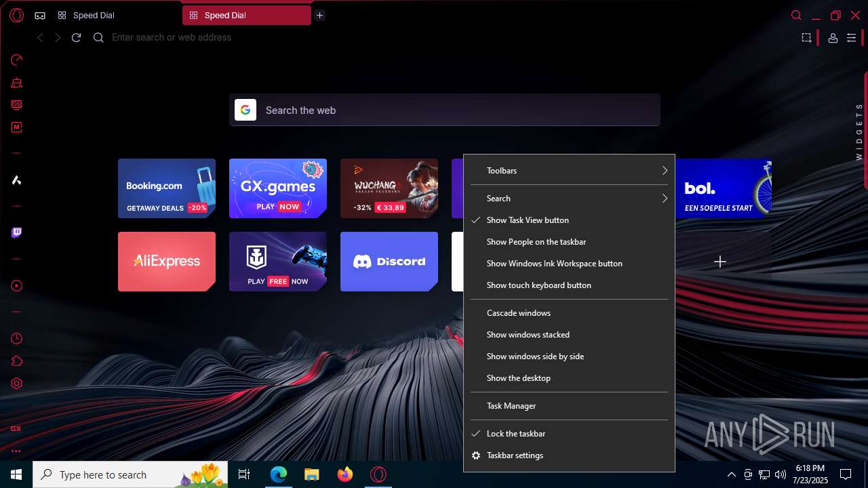Image resolution: width=868 pixels, height=488 pixels.
Task: Select Cascade windows
Action: (569, 313)
